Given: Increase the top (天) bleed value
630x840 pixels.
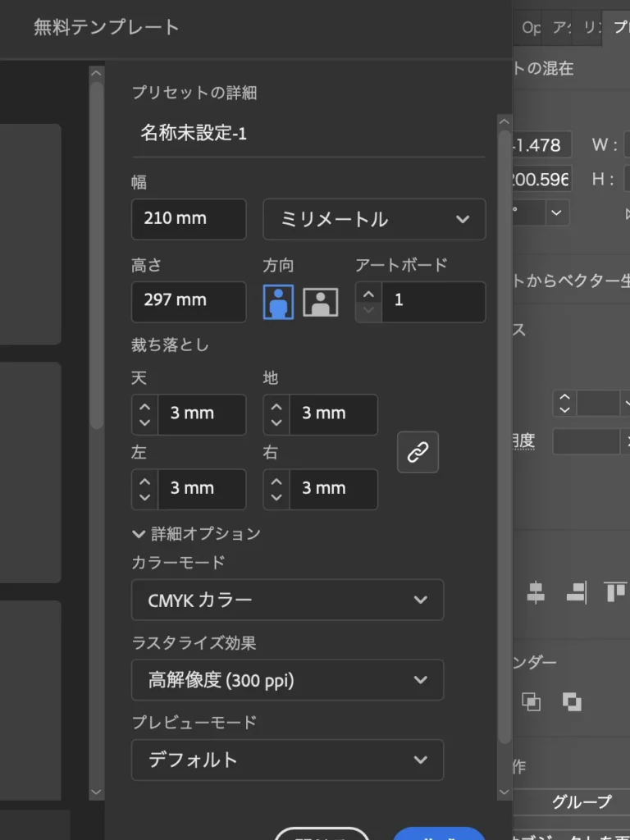Looking at the screenshot, I should [x=145, y=407].
